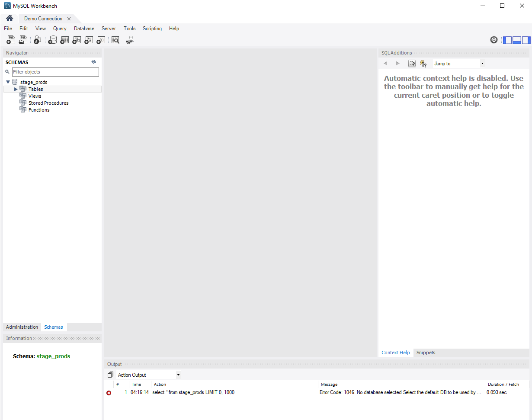
Task: Create a new table icon
Action: pos(64,40)
